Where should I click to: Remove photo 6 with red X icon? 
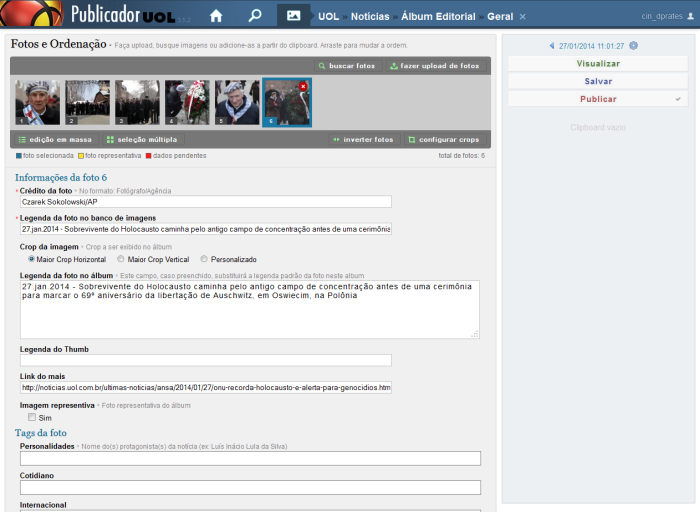point(303,87)
